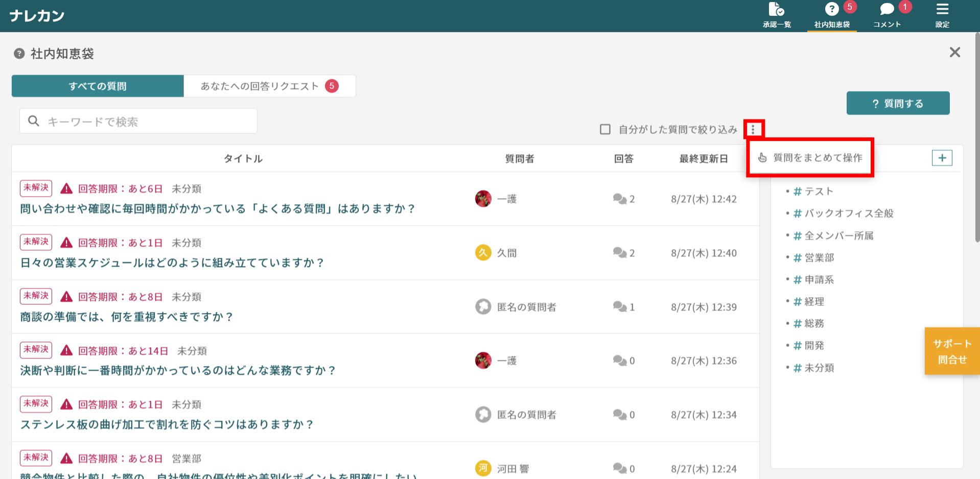Click date 8/27(木) 12:42
Viewport: 980px width, 479px height.
pyautogui.click(x=704, y=199)
